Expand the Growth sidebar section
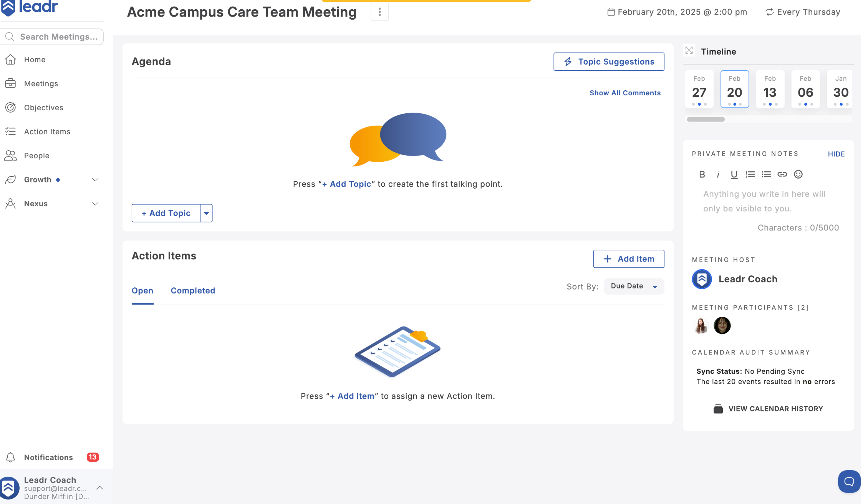Screen dimensions: 861x504 point(95,180)
